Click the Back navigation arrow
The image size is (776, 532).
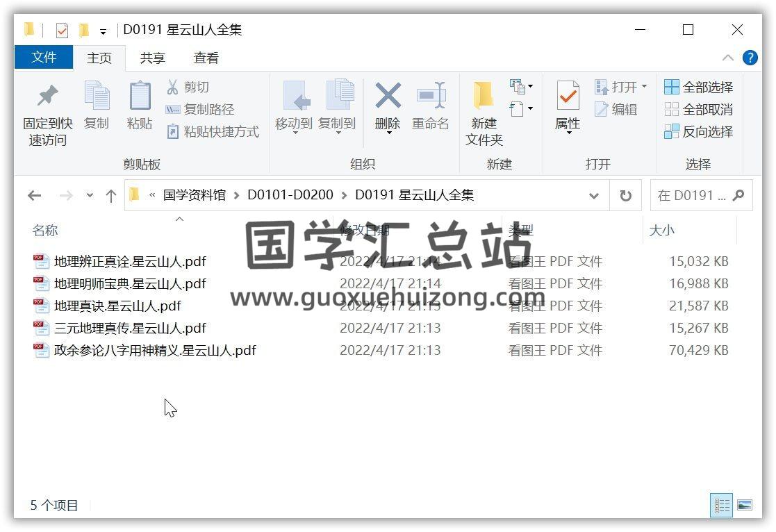(x=35, y=196)
